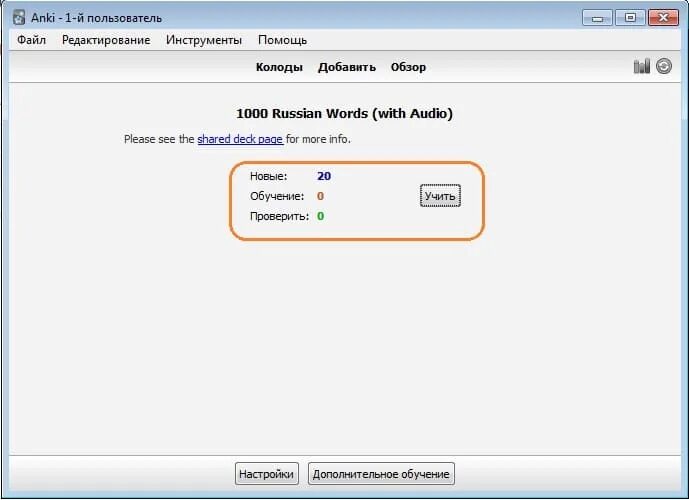Image resolution: width=689 pixels, height=500 pixels.
Task: Click Дополнительное обучение button
Action: pyautogui.click(x=381, y=474)
